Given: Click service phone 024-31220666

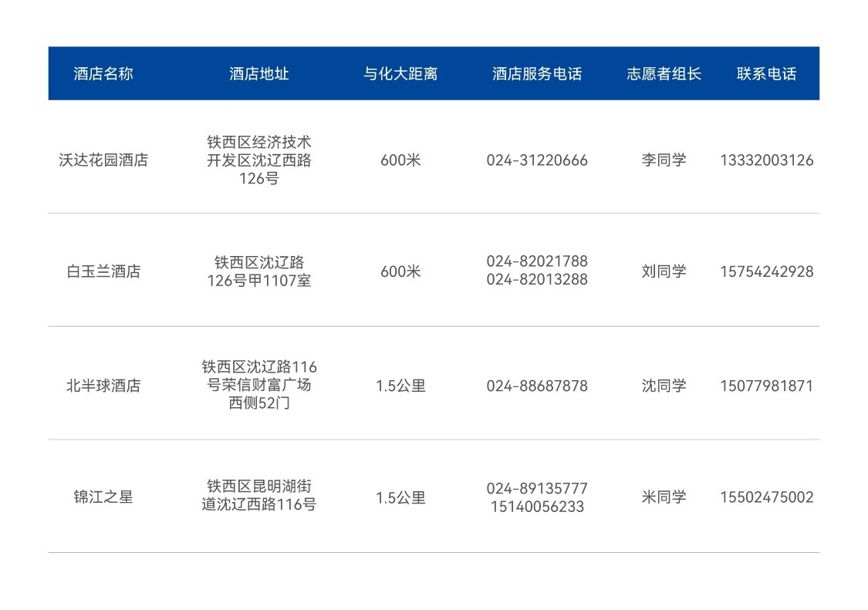Looking at the screenshot, I should pyautogui.click(x=537, y=160).
